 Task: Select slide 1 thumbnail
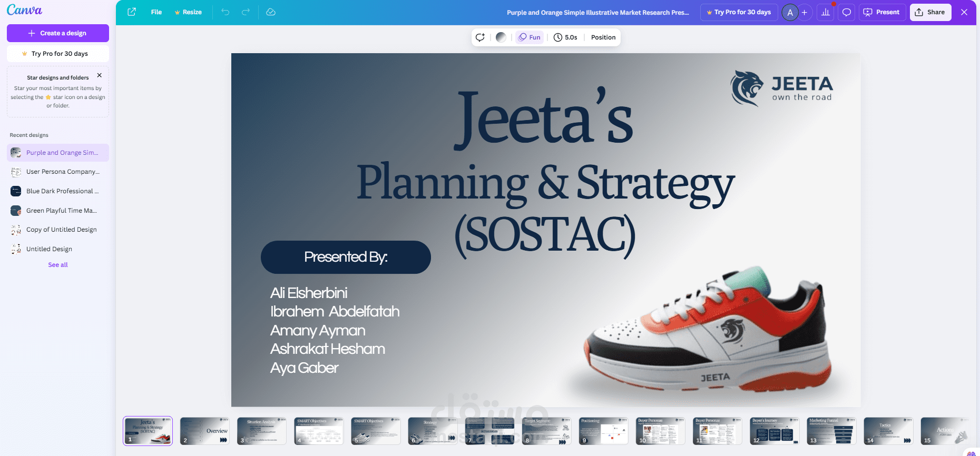tap(148, 431)
